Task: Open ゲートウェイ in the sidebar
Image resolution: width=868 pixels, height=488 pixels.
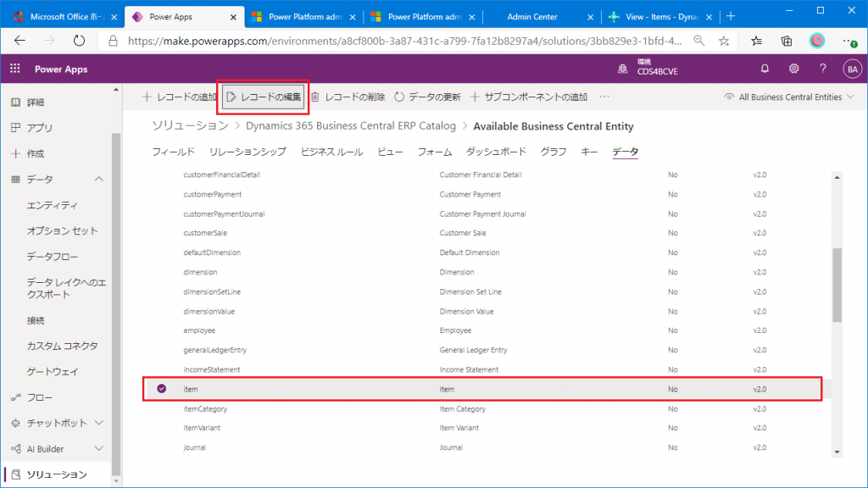Action: [53, 372]
